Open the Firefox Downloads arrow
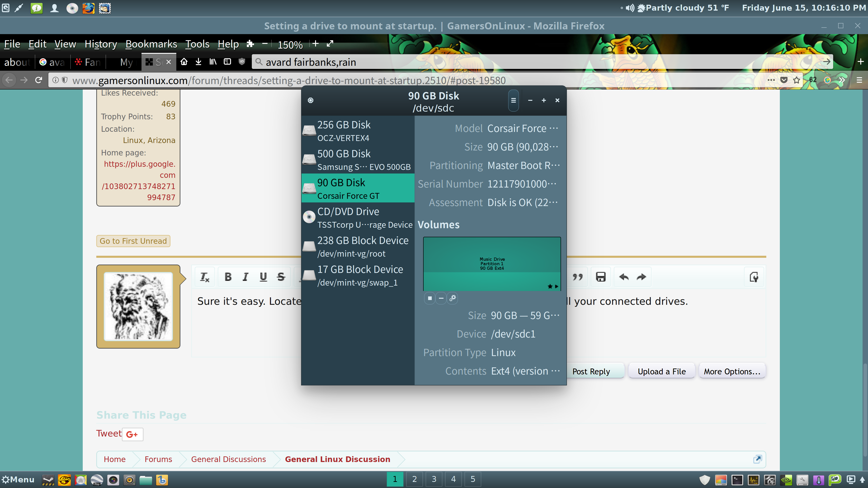The width and height of the screenshot is (868, 488). click(198, 62)
